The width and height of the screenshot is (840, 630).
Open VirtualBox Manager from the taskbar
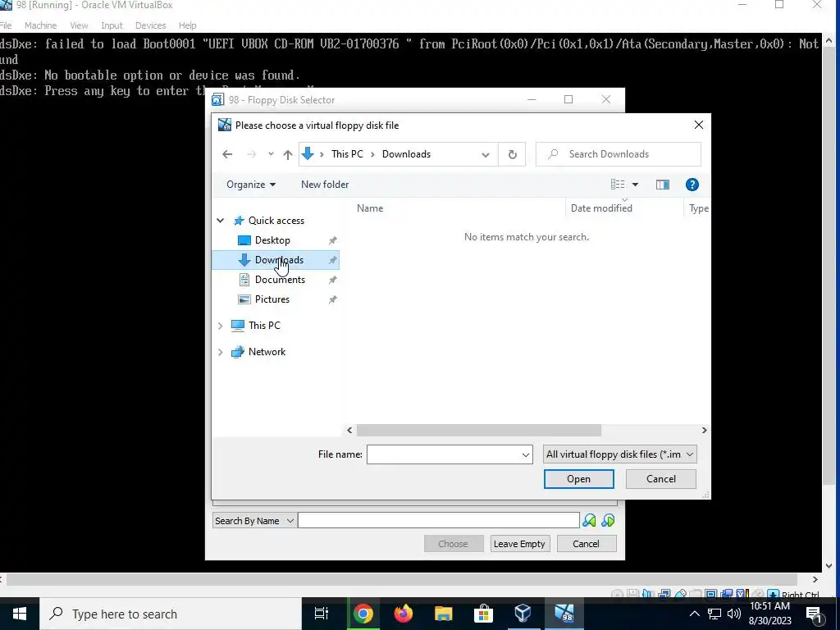click(x=523, y=614)
